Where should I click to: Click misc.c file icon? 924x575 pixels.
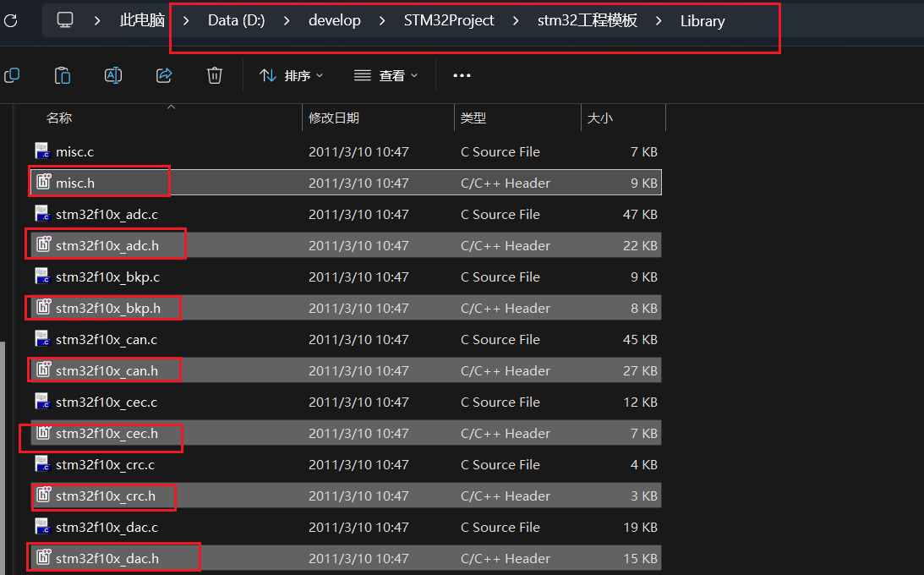42,151
